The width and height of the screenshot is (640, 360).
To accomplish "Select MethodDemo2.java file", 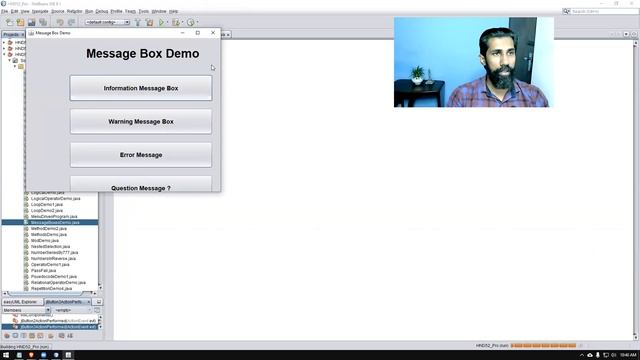I will click(49, 229).
